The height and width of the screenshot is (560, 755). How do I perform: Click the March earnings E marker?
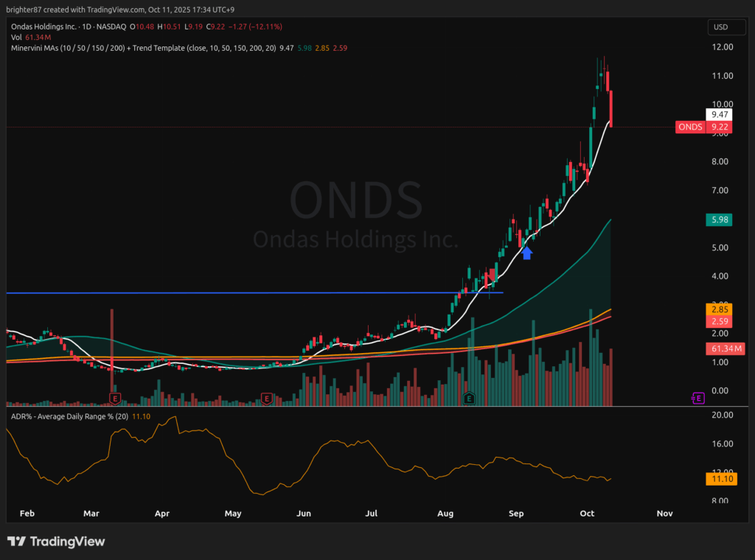[114, 398]
